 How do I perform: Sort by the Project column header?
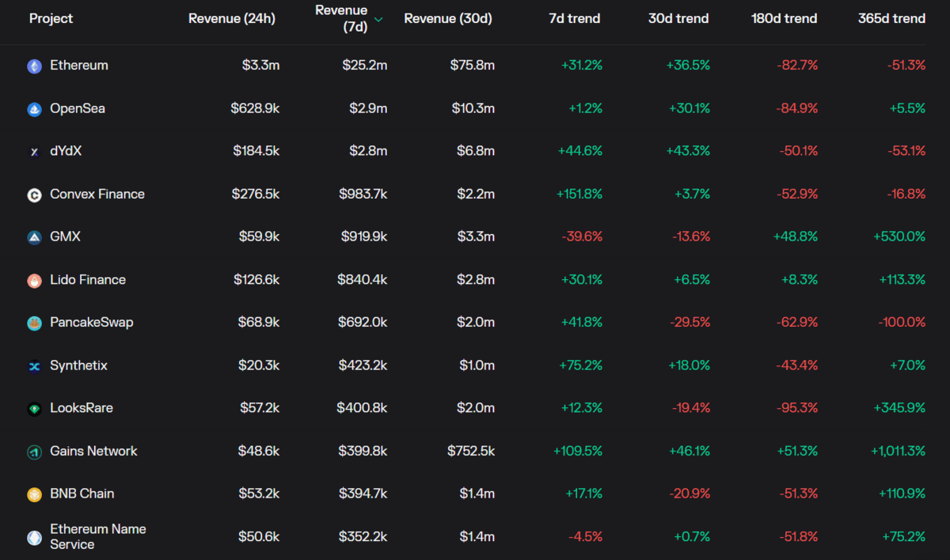[x=51, y=18]
